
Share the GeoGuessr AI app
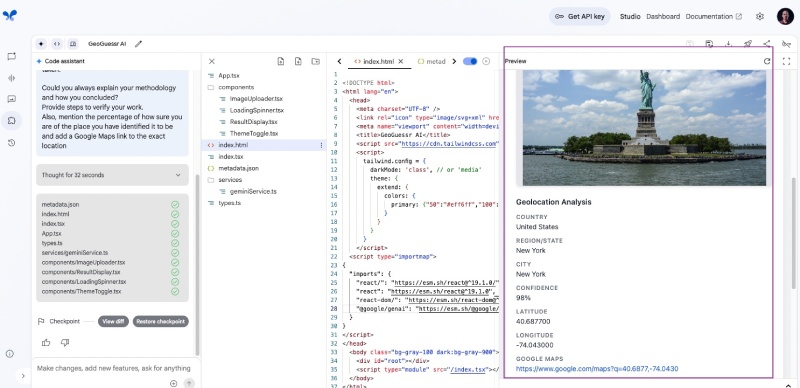[767, 44]
